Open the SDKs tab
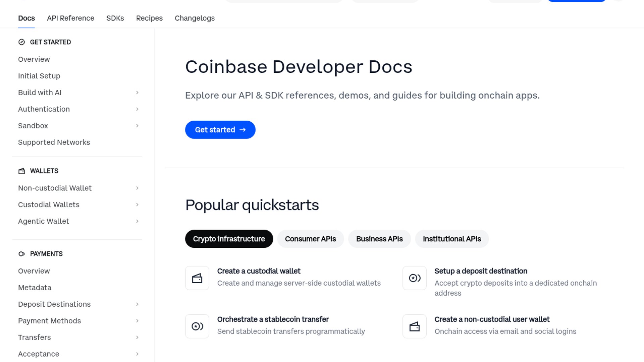 115,18
